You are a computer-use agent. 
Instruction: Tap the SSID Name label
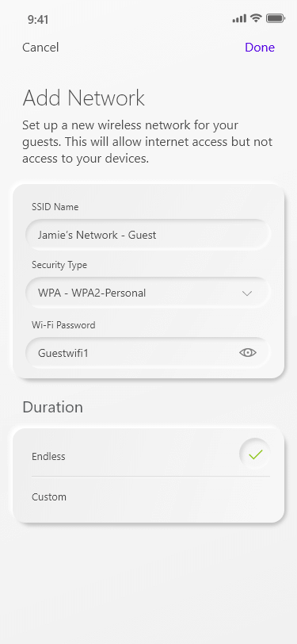click(55, 206)
